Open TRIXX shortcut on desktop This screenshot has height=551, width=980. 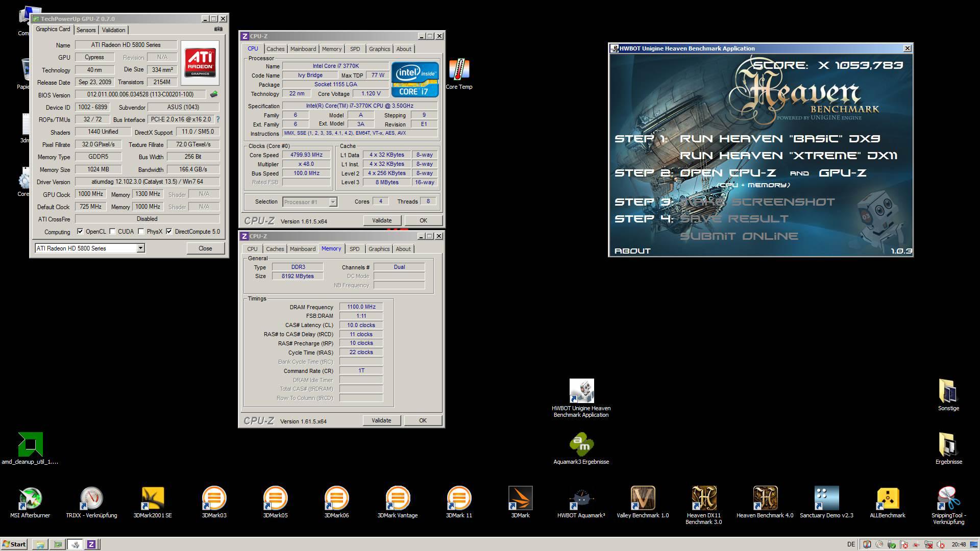[x=91, y=502]
